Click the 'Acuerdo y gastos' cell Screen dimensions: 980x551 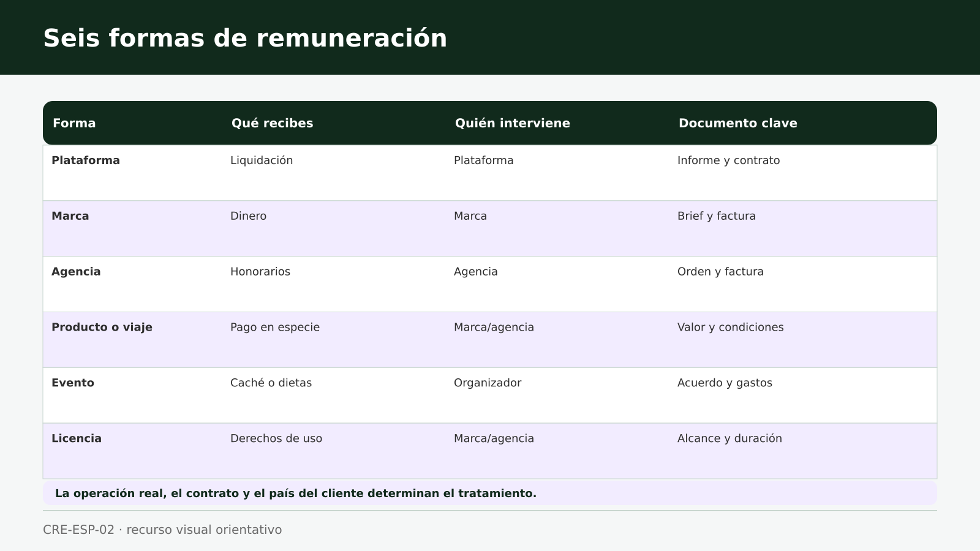point(725,383)
